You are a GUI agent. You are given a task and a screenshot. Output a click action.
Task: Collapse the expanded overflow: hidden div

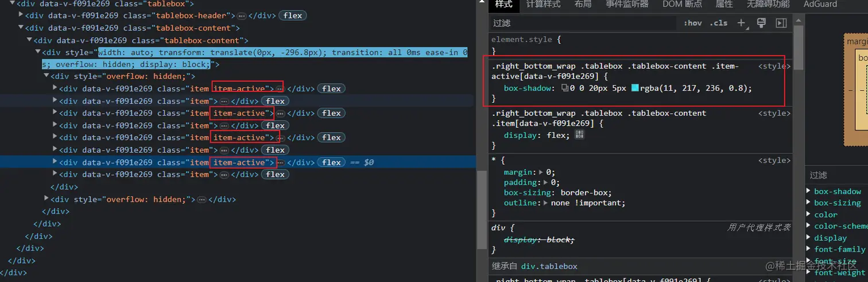(x=46, y=76)
